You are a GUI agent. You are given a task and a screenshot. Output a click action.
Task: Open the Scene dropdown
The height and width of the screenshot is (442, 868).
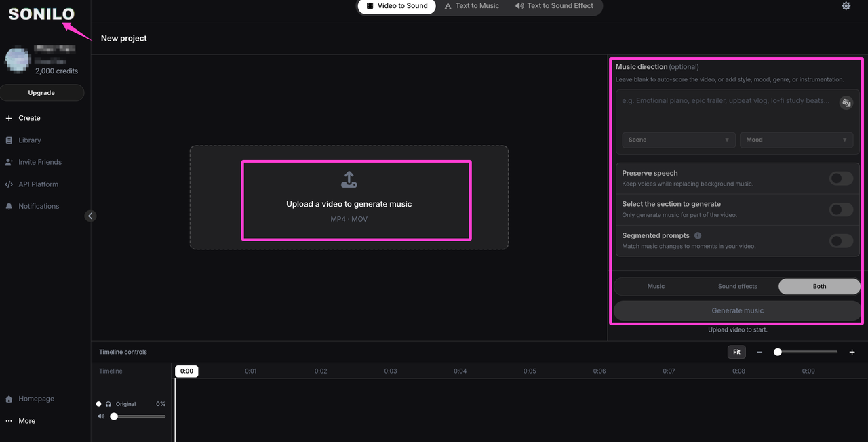click(679, 140)
